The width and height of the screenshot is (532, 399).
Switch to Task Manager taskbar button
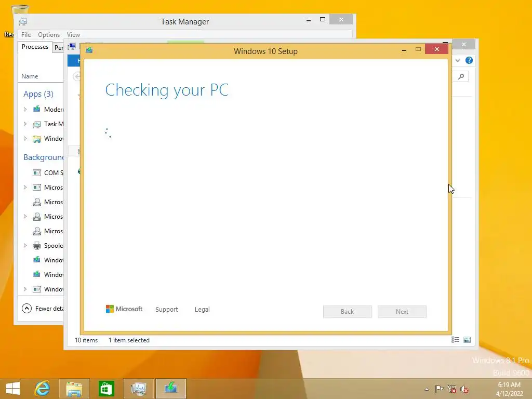[138, 389]
